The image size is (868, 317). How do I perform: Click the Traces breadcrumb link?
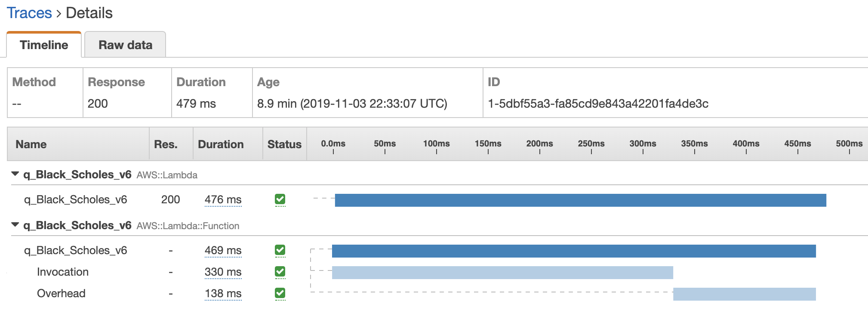point(29,13)
